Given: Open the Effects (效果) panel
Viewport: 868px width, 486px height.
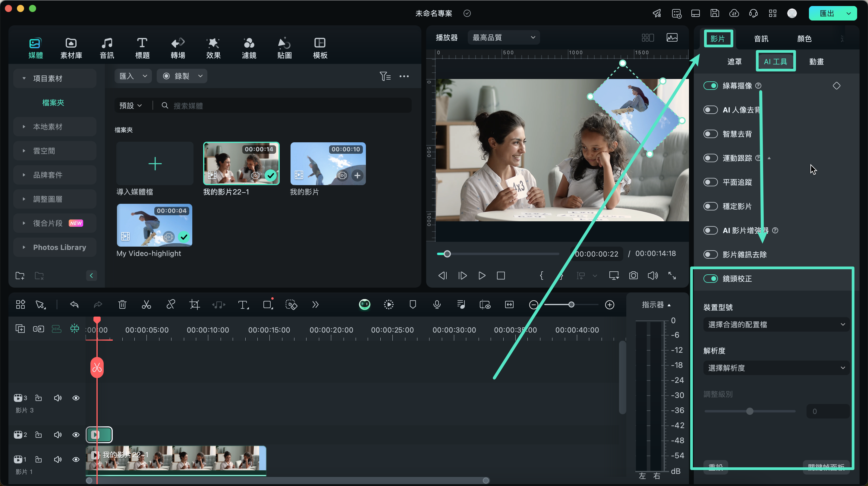Looking at the screenshot, I should tap(213, 48).
